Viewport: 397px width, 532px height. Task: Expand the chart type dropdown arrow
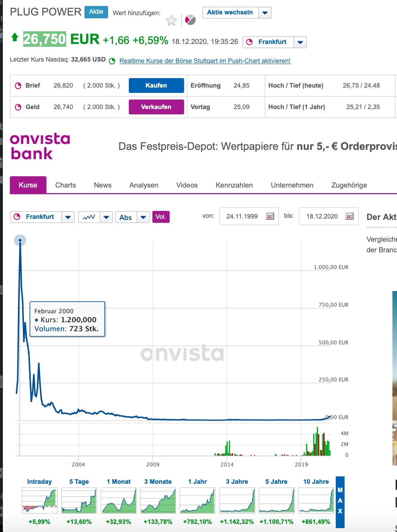106,217
